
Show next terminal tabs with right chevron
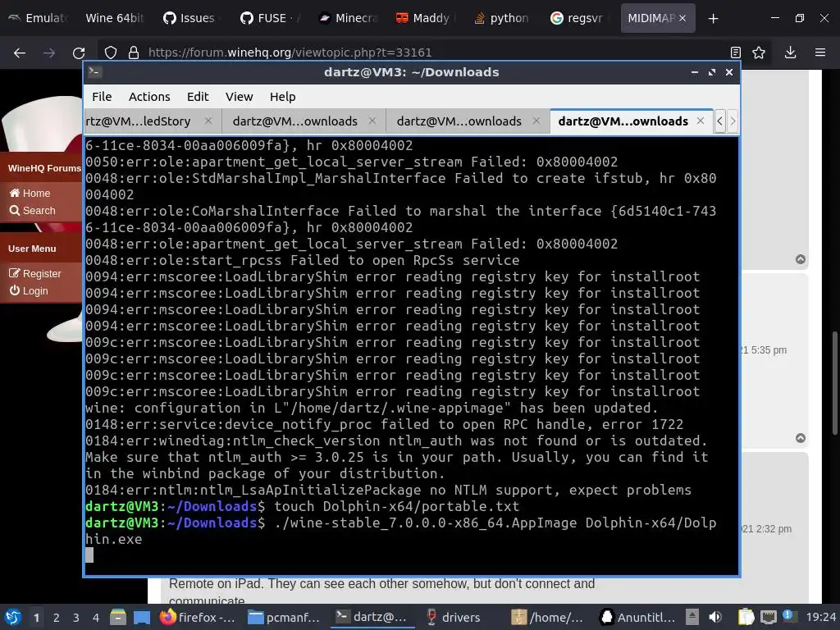tap(733, 121)
